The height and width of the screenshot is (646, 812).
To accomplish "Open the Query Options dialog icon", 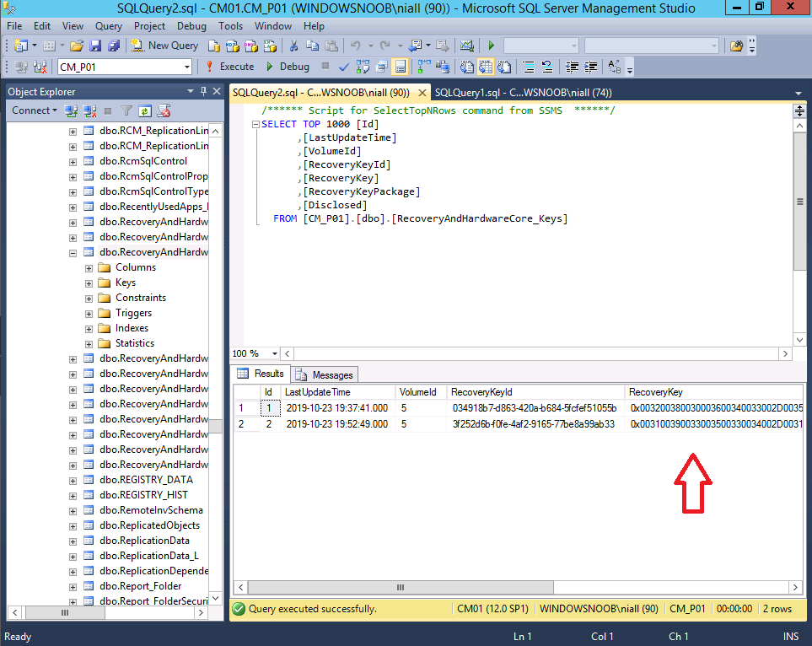I will (382, 67).
